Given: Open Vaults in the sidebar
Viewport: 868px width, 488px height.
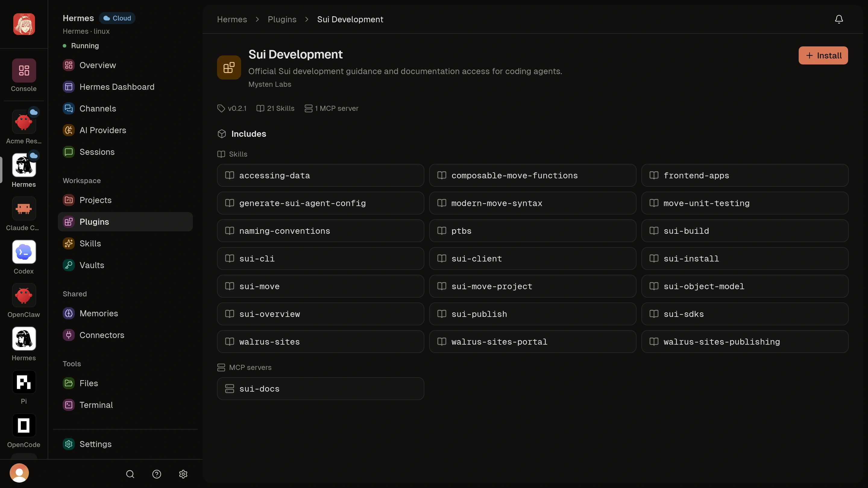Looking at the screenshot, I should [125, 265].
